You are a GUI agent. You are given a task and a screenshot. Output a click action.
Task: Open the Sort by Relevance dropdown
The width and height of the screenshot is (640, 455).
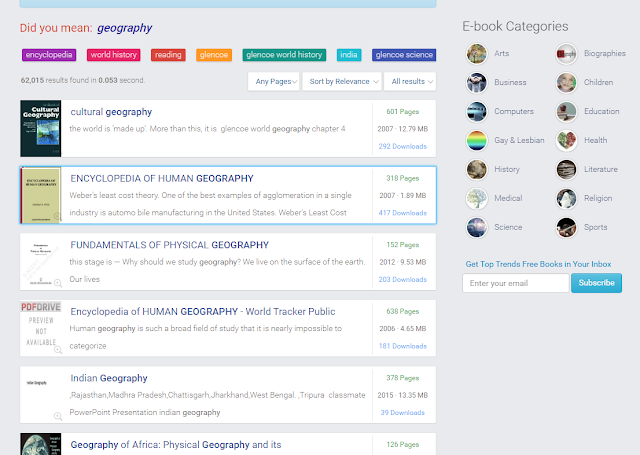pos(342,82)
